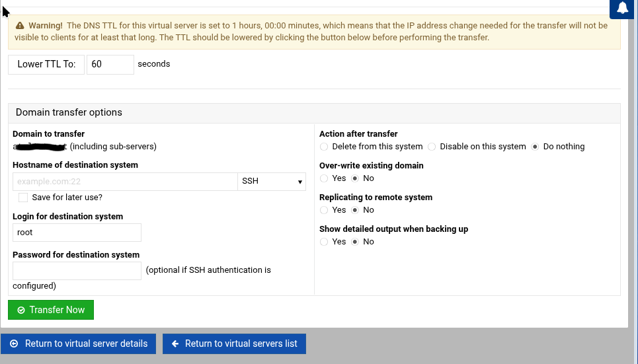Screen dimensions: 638x364
Task: Choose No for Replicating to remote system
Action: click(x=355, y=210)
